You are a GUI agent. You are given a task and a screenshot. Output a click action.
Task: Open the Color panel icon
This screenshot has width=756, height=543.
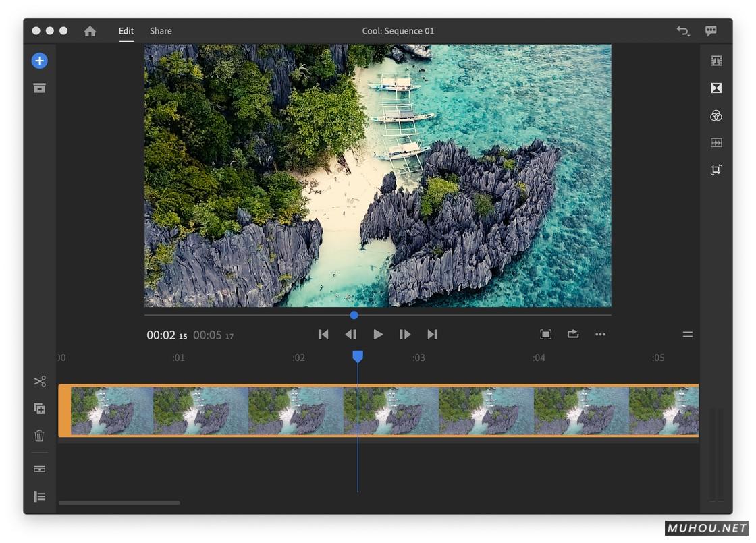tap(716, 115)
